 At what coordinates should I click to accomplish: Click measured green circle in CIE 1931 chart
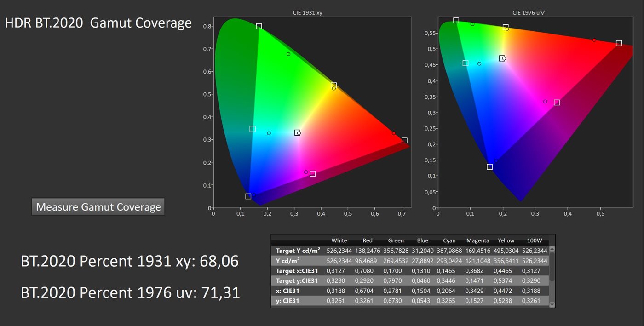click(x=288, y=54)
